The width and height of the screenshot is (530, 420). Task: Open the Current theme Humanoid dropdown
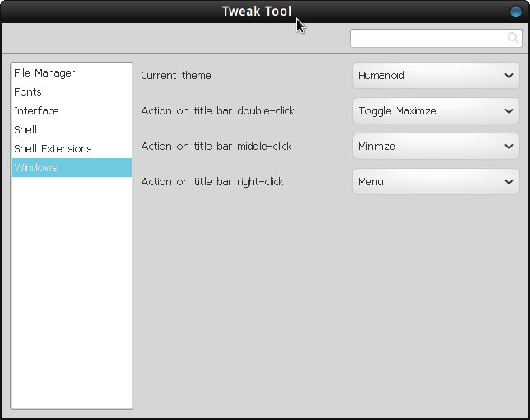point(435,76)
